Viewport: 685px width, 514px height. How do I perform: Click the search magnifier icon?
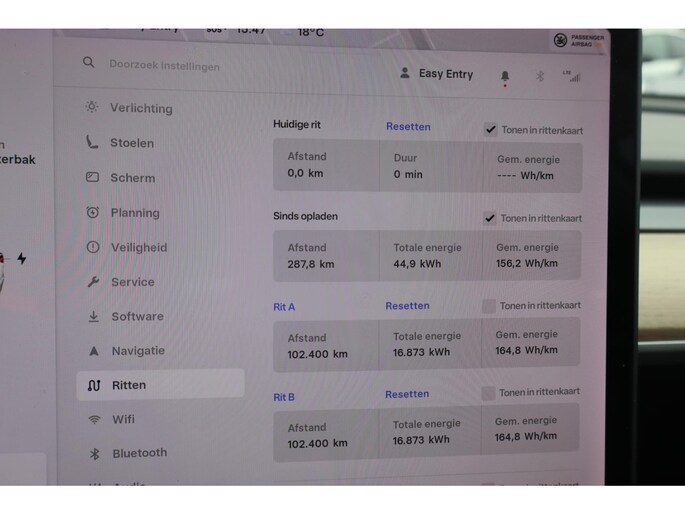pos(89,63)
